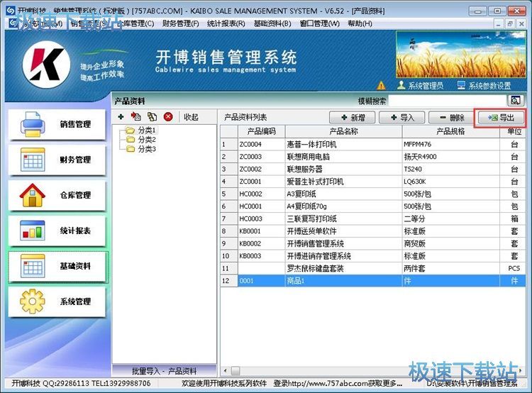Viewport: 532px width, 393px height.
Task: Select highlighted row 商品1
Action: click(x=373, y=281)
